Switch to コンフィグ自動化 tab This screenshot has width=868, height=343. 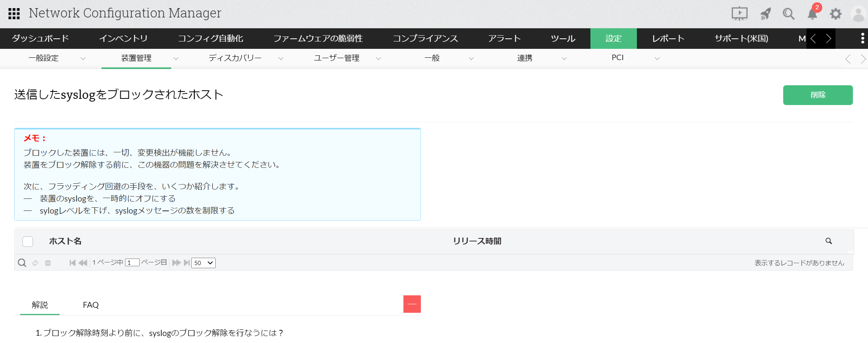211,38
